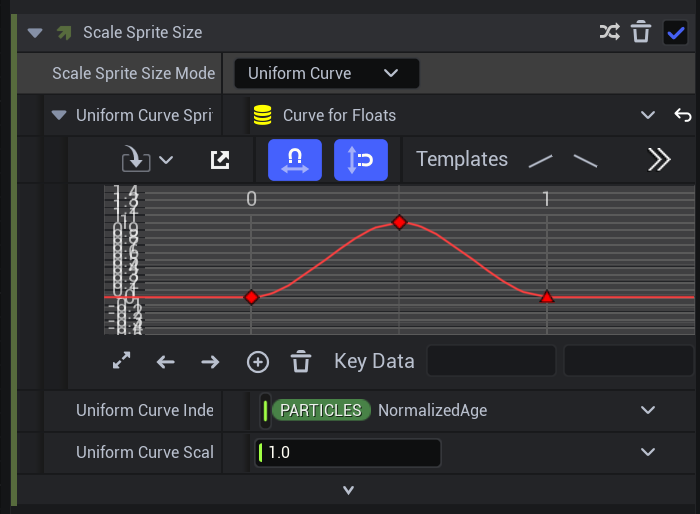Toggle vertical key snapping magnet
The width and height of the screenshot is (700, 514).
[361, 160]
